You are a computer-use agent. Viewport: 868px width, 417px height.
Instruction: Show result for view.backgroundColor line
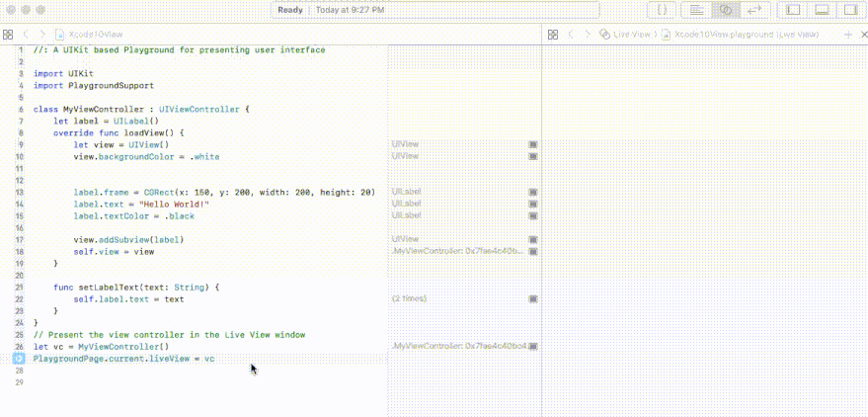tap(533, 156)
